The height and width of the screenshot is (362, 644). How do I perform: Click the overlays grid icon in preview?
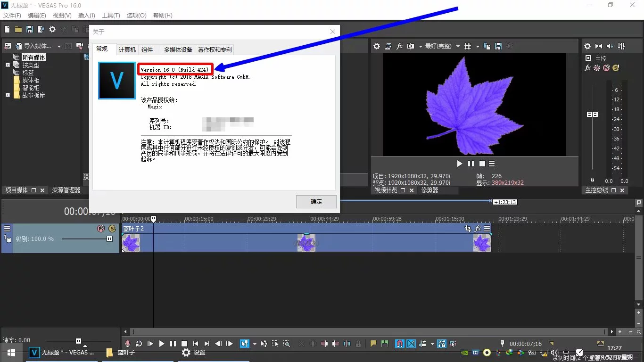click(x=468, y=46)
